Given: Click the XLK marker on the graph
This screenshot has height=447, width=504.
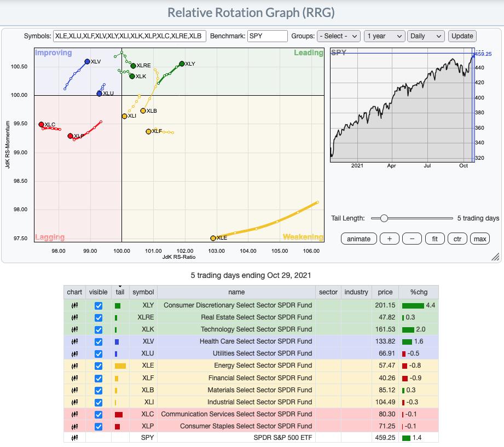Looking at the screenshot, I should click(132, 76).
